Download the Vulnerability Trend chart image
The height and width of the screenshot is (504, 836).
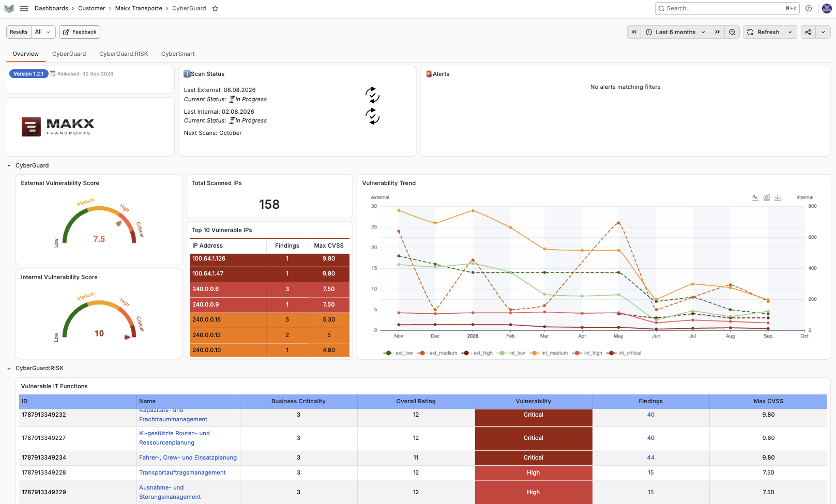[778, 197]
